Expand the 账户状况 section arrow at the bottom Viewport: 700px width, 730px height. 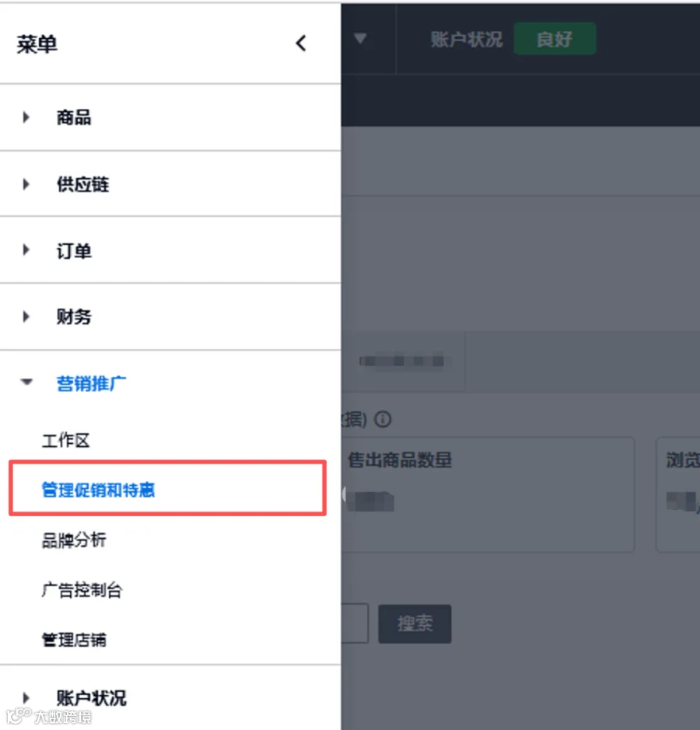coord(26,698)
